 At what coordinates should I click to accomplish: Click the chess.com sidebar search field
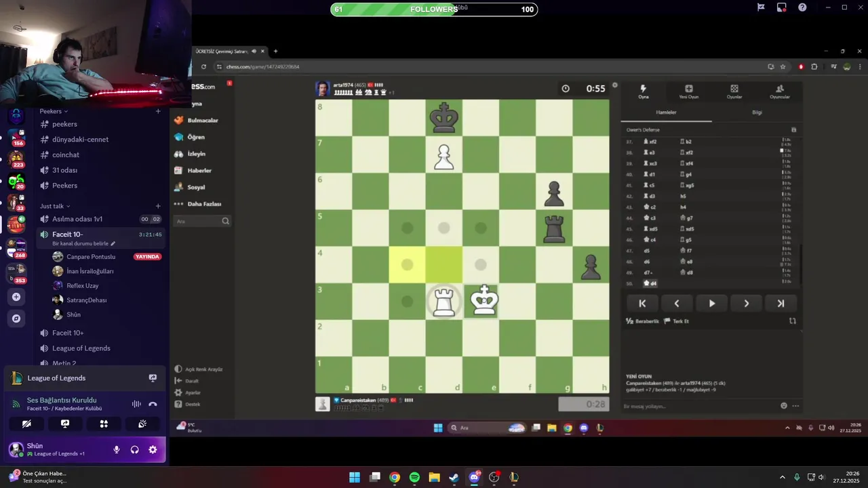coord(202,221)
